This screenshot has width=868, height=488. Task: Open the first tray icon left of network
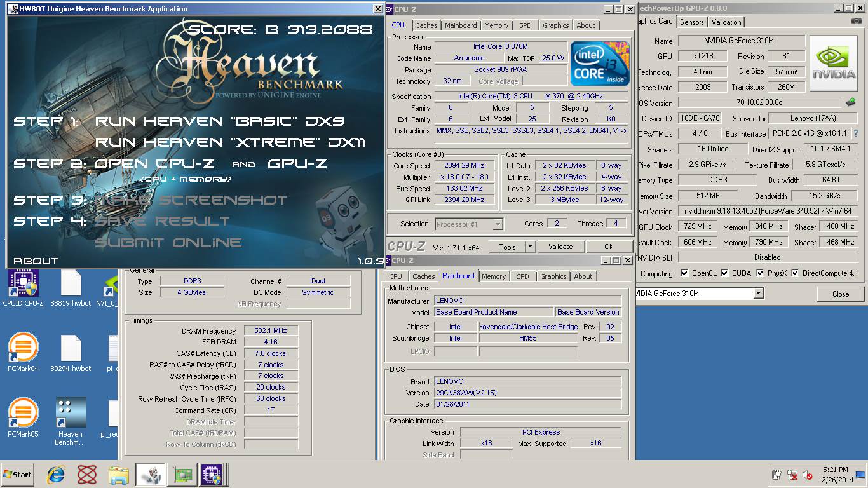tap(776, 475)
